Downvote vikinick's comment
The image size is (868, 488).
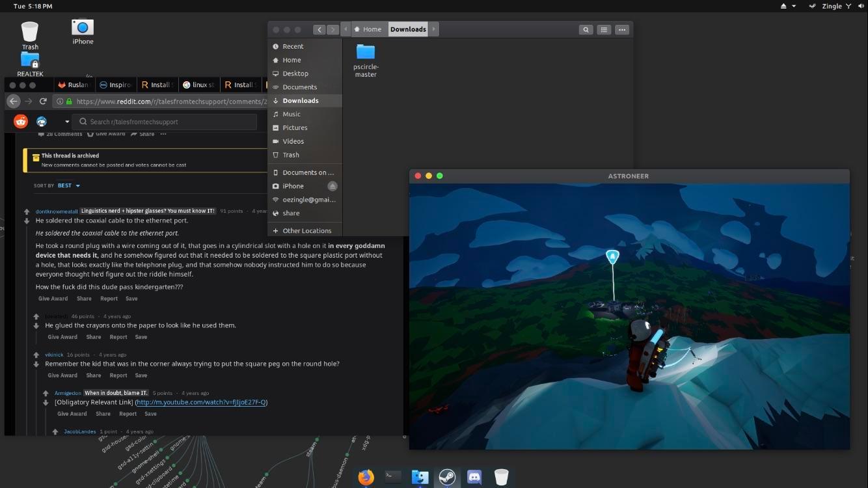click(36, 364)
